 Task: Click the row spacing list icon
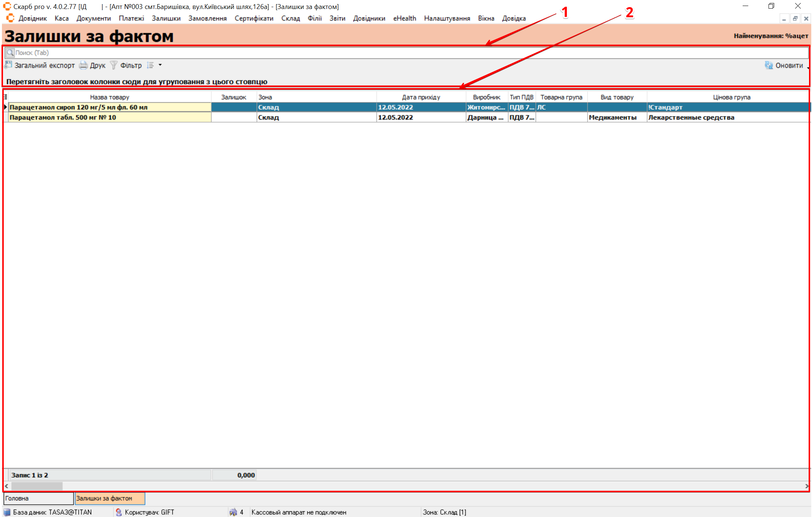pyautogui.click(x=150, y=65)
